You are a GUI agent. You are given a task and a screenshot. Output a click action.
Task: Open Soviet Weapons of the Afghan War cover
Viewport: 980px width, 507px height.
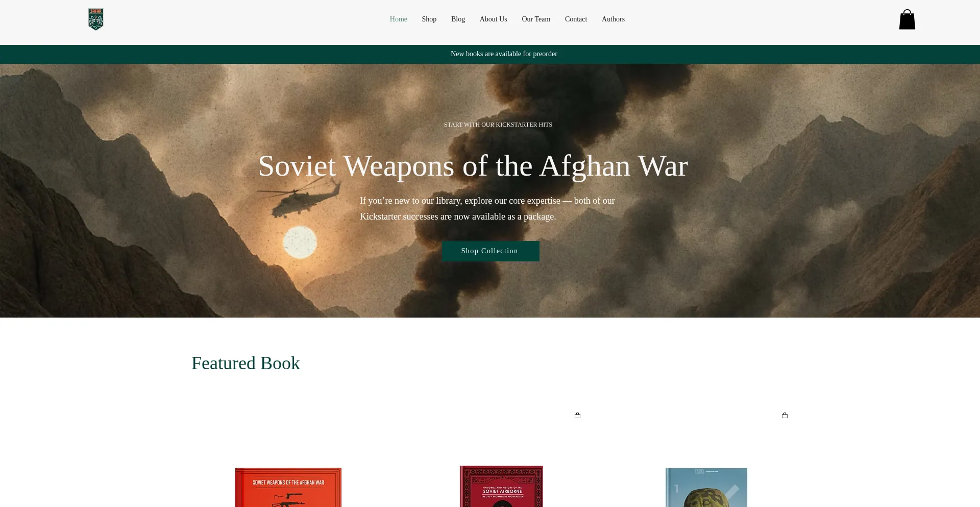tap(288, 487)
